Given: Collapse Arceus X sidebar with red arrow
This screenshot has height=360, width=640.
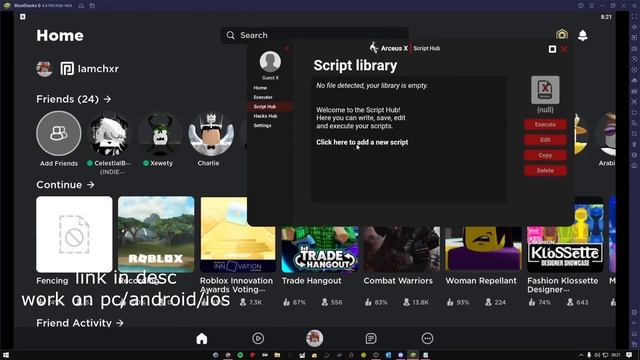Looking at the screenshot, I should pos(287,49).
